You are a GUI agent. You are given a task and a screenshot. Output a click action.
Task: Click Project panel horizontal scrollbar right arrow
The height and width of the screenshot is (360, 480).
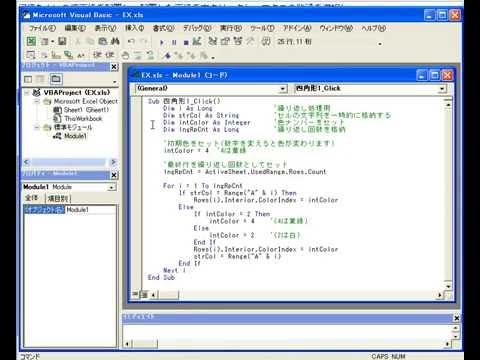point(113,162)
